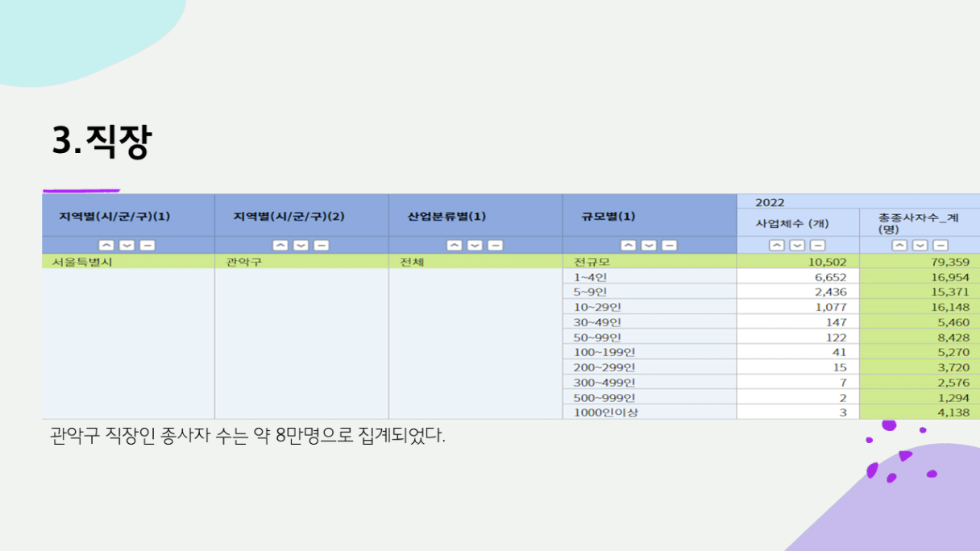Click the 2,436 business count value

point(830,292)
